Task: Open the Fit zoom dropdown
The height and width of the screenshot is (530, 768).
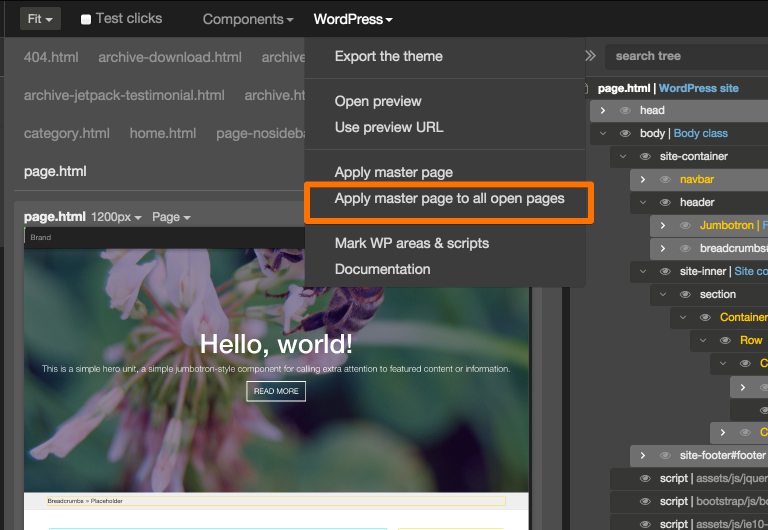Action: [x=40, y=19]
